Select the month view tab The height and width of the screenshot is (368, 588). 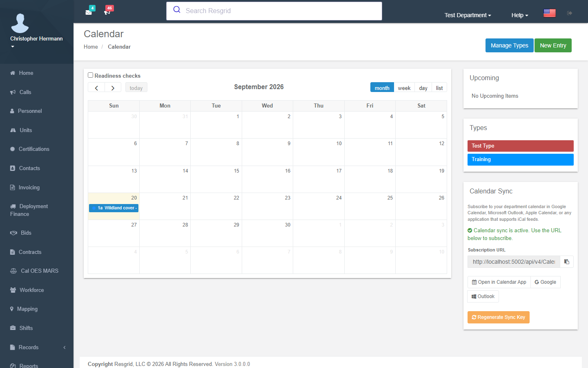382,88
